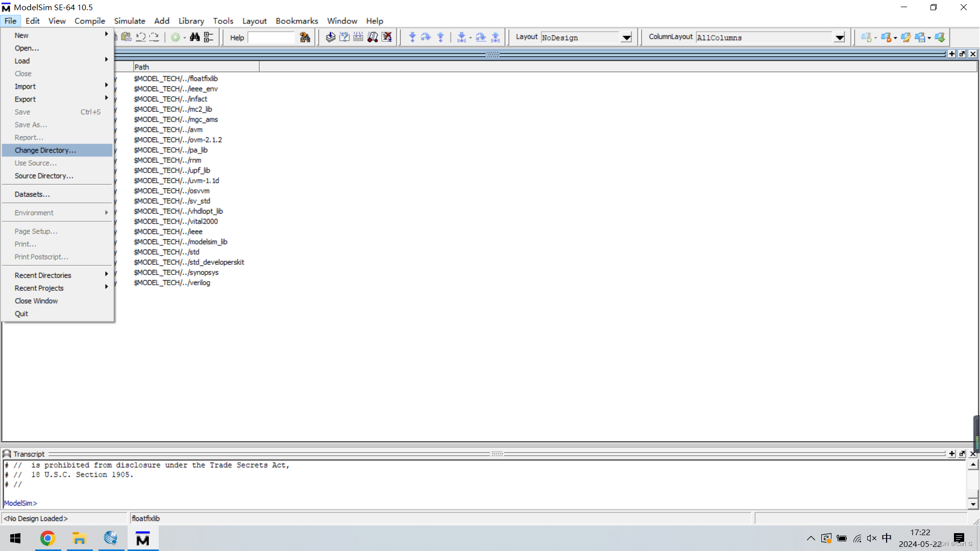Click the Compile icon with down arrow
Screen dimensions: 980x551
[330, 37]
